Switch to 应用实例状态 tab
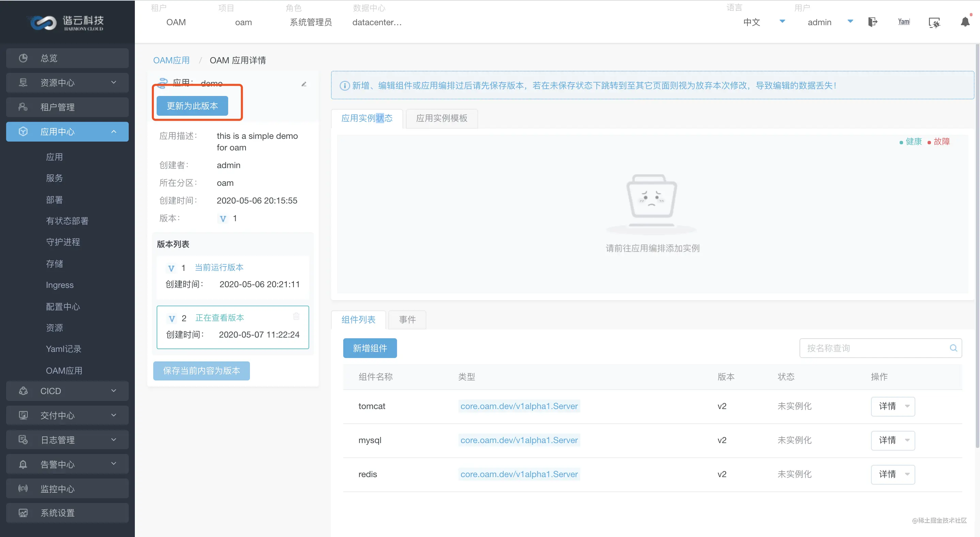 (367, 118)
